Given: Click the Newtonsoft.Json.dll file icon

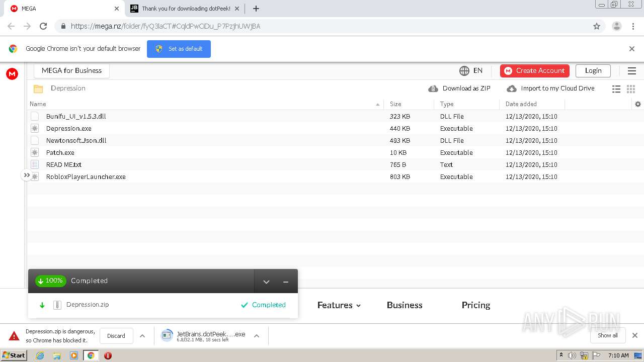Looking at the screenshot, I should (x=35, y=140).
